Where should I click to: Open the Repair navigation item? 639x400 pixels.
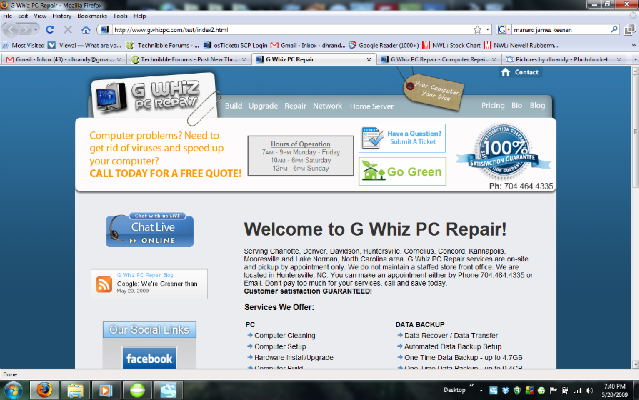point(295,106)
